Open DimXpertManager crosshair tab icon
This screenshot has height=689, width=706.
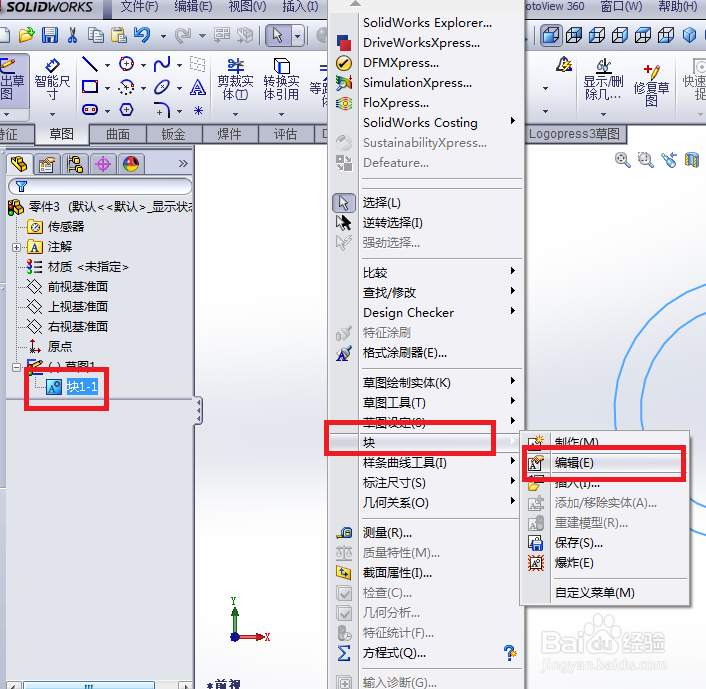(103, 164)
